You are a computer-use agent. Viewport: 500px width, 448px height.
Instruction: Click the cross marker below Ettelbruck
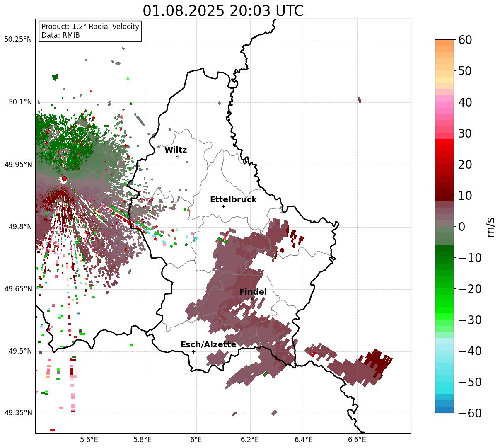223,206
